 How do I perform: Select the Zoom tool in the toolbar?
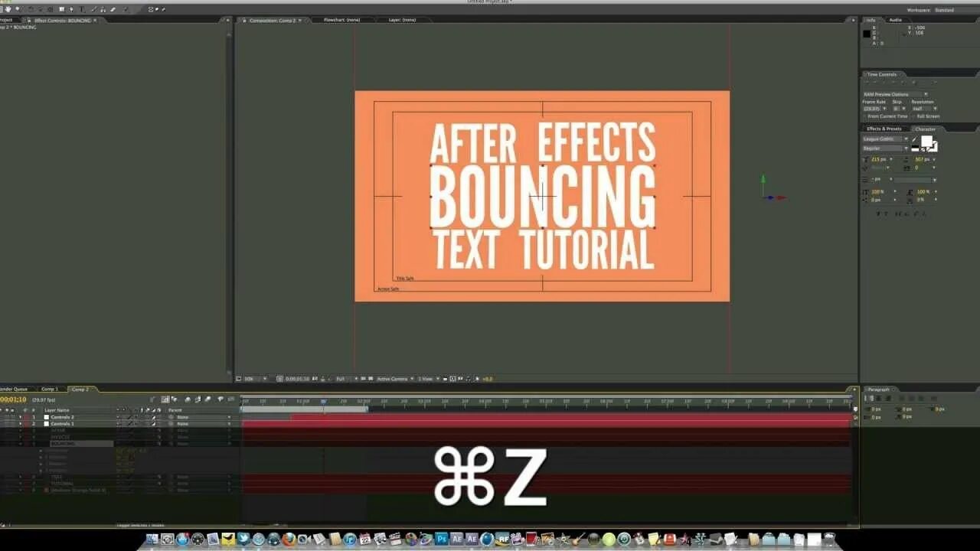[x=18, y=9]
